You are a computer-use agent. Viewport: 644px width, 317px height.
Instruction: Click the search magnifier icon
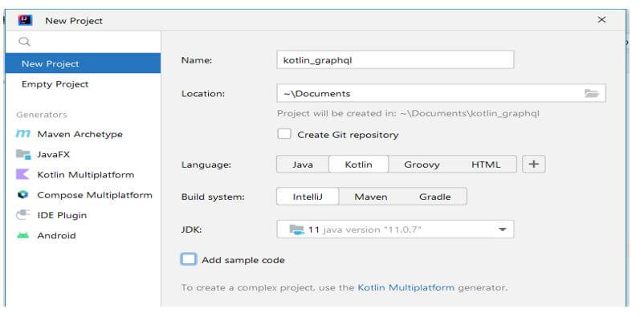(25, 42)
